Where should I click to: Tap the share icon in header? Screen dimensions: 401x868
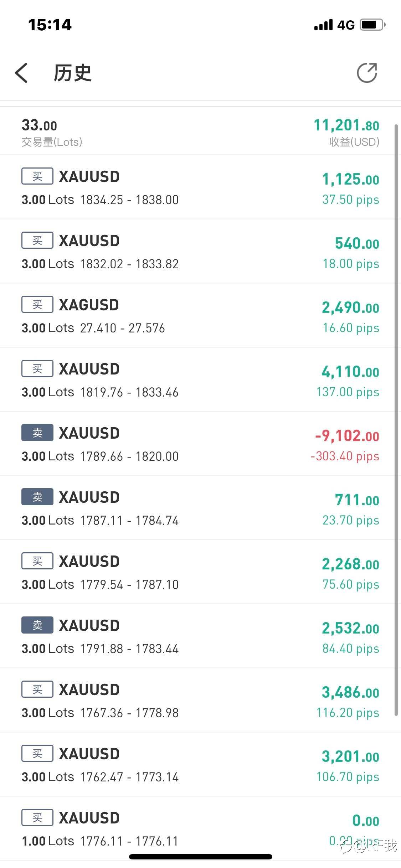[367, 73]
